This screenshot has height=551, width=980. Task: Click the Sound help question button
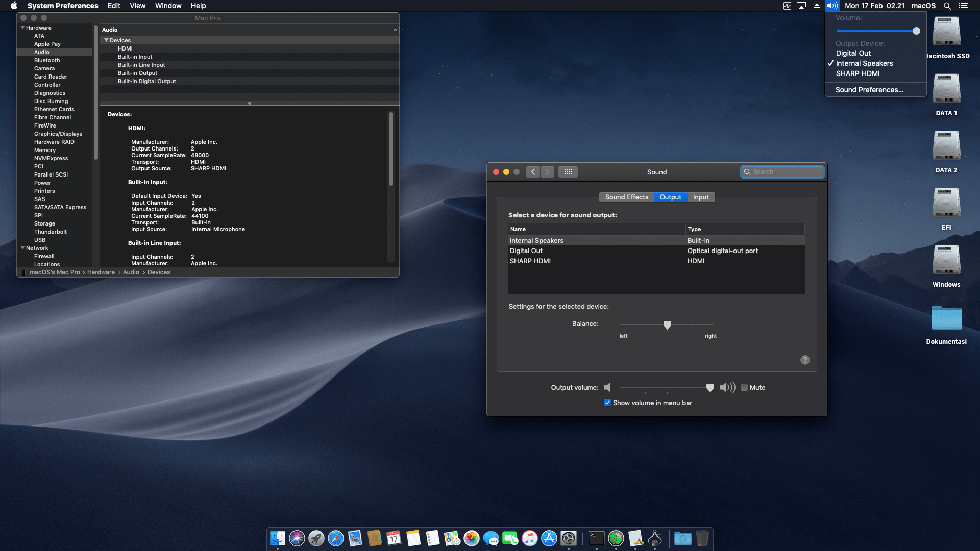click(x=805, y=360)
